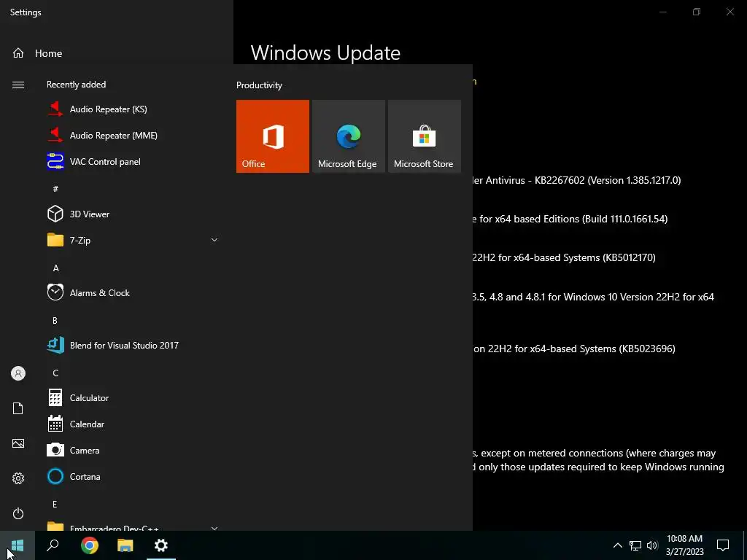
Task: Click the Power button in Start
Action: (18, 513)
